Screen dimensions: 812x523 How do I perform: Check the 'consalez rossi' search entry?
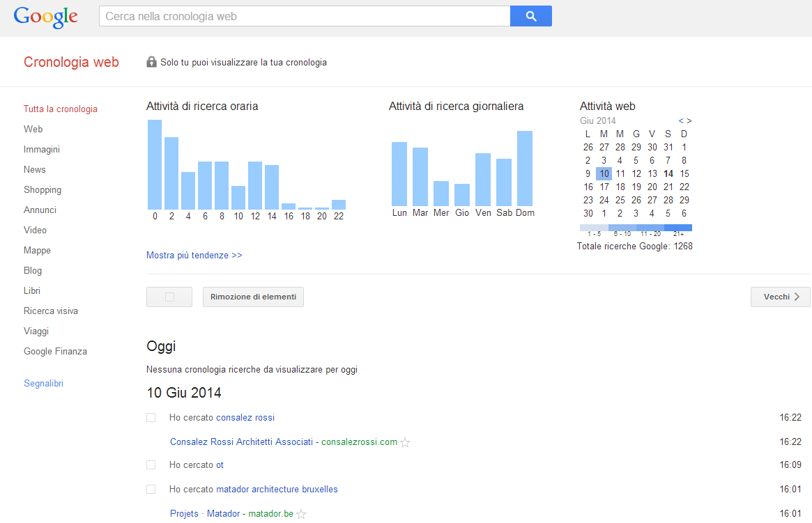click(151, 417)
